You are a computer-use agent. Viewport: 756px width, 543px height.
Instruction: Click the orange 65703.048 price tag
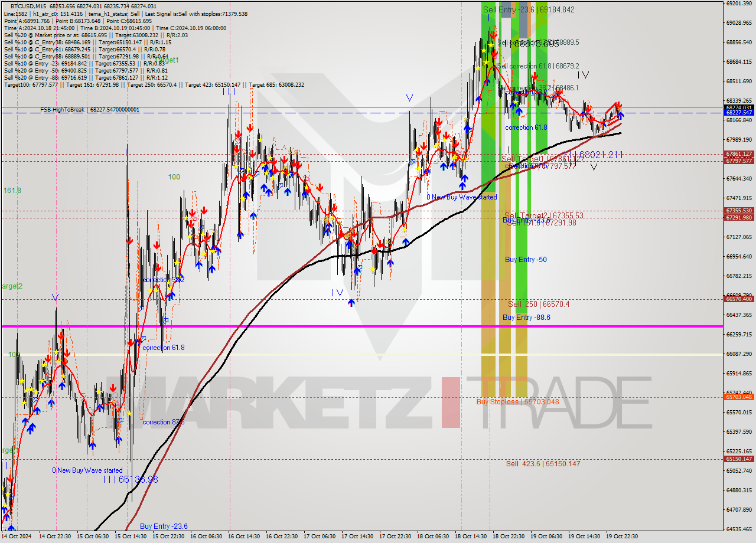click(739, 397)
